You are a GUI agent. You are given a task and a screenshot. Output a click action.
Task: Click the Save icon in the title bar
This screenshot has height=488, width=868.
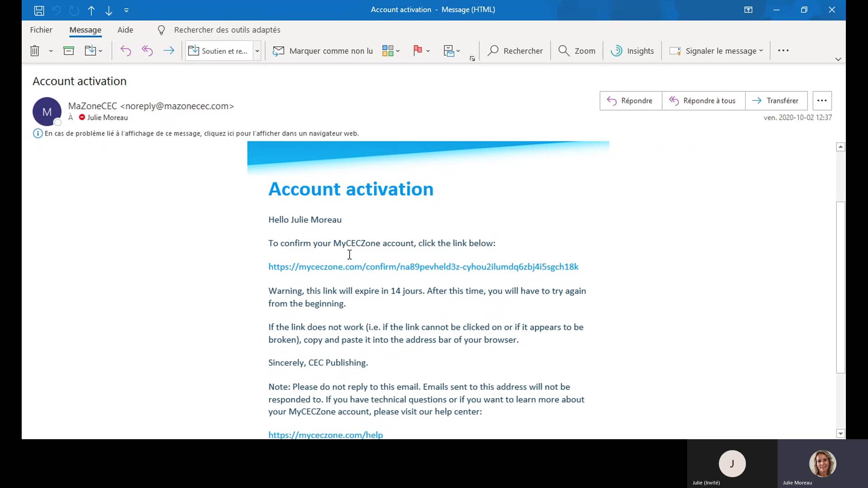click(39, 10)
